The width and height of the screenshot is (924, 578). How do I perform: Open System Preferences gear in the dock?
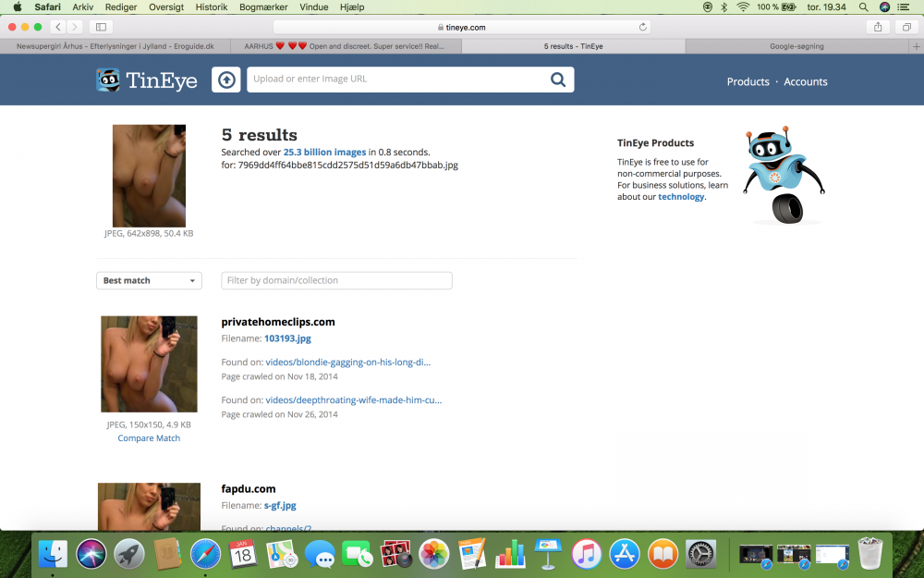point(700,554)
